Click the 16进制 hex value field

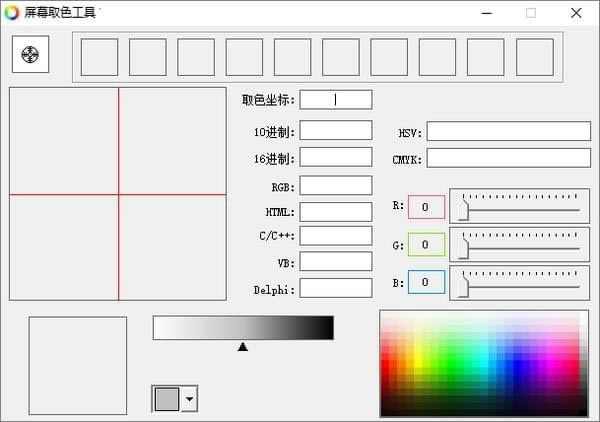pyautogui.click(x=335, y=157)
